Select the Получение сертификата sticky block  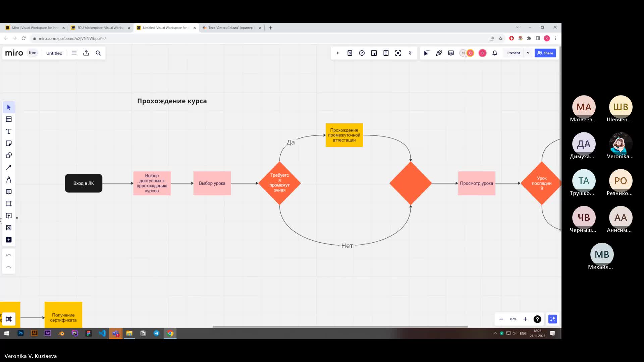[63, 315]
